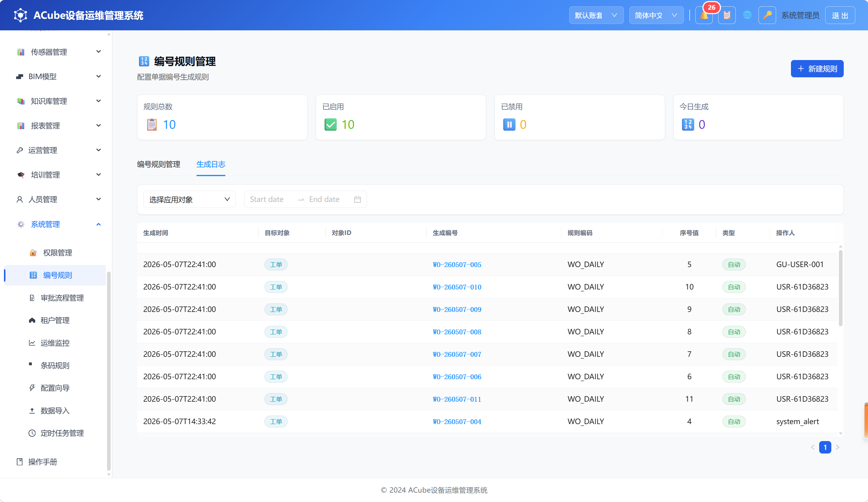The image size is (868, 502).
Task: Open 运维监控 in the sidebar
Action: tap(55, 343)
